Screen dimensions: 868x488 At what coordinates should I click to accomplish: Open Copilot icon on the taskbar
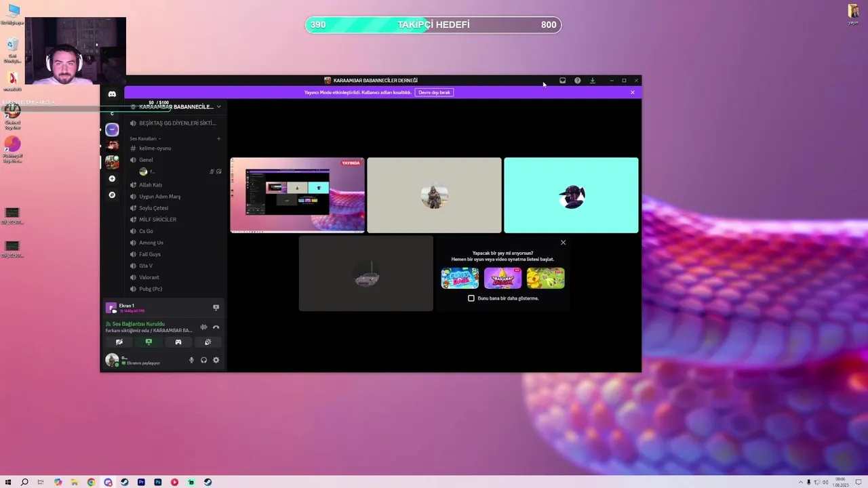(x=58, y=483)
